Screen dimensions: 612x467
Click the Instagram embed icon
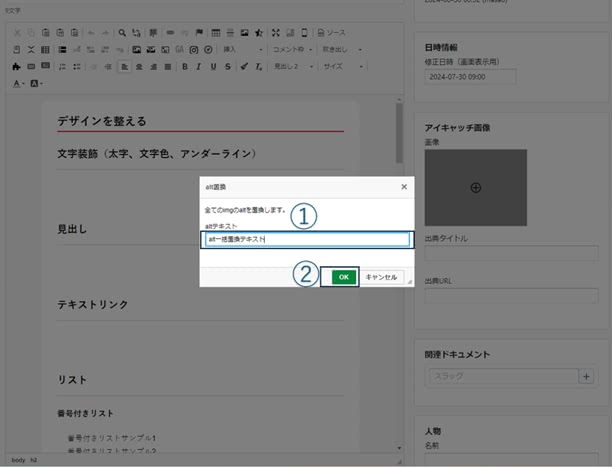(194, 50)
